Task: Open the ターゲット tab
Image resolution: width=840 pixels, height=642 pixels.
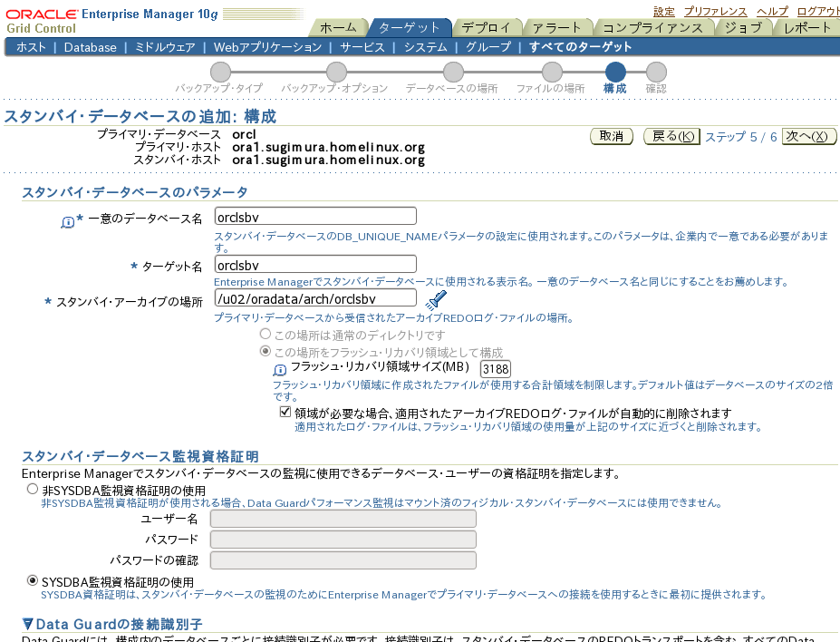Action: 410,28
